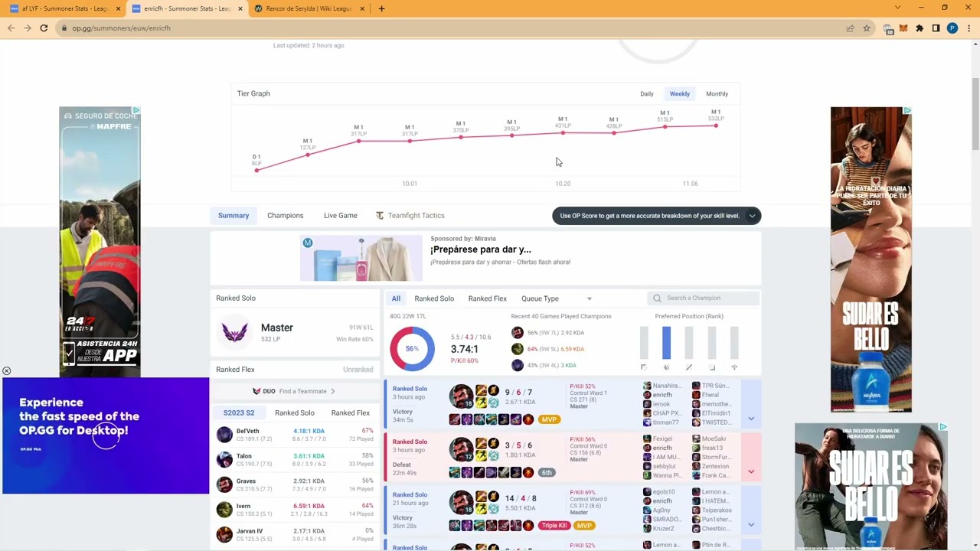Click the browser address bar URL
This screenshot has height=551, width=980.
[x=121, y=28]
